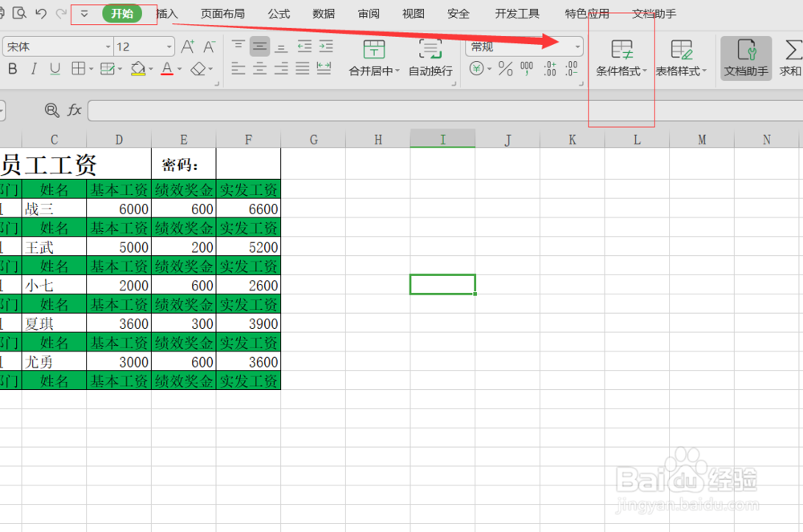Expand the font color dropdown arrow
The image size is (803, 532).
pos(179,68)
